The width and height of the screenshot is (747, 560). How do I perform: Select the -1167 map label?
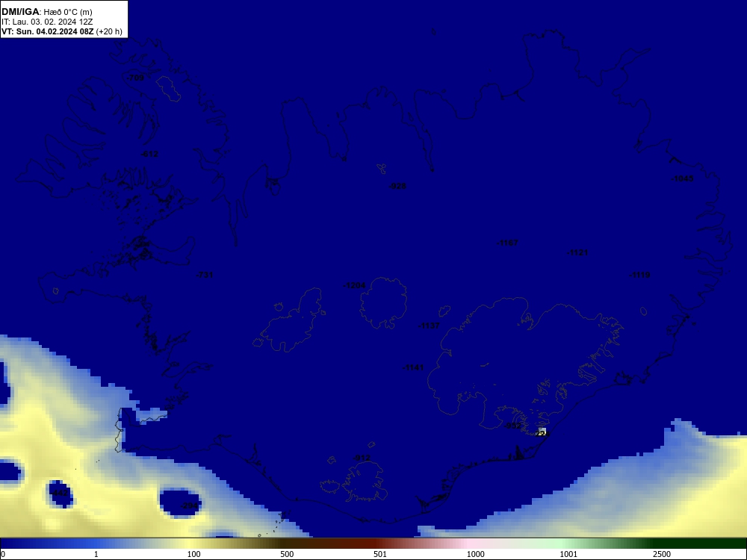pos(507,243)
